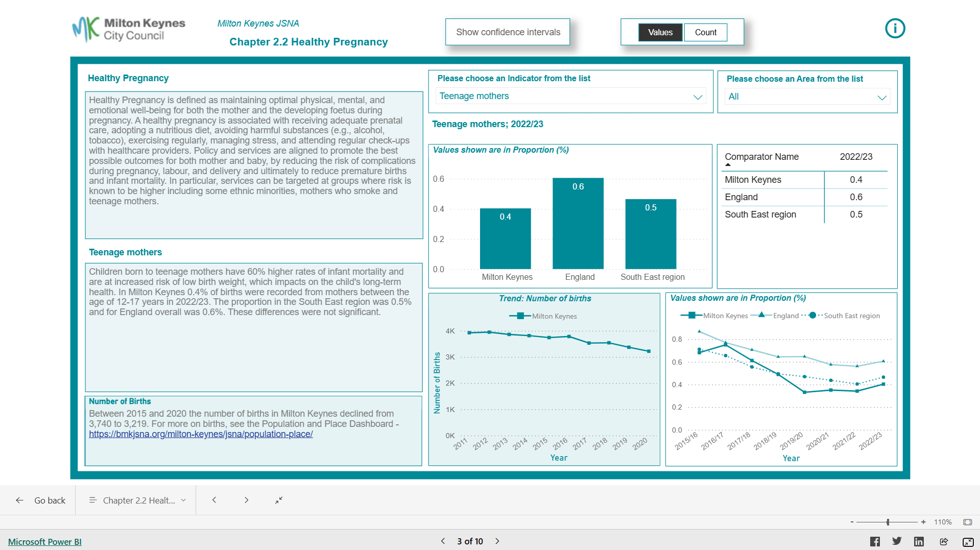Toggle South East region legend item

point(841,316)
